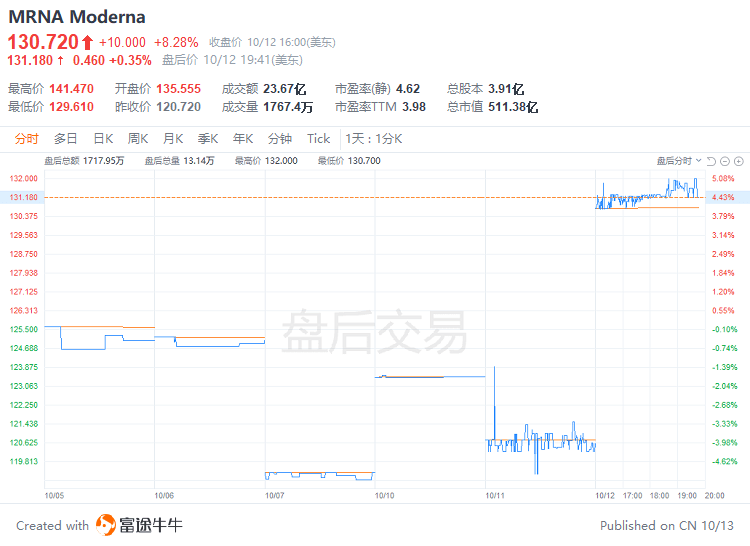
Task: Click the 成交量 1767.4万 value
Action: [288, 107]
